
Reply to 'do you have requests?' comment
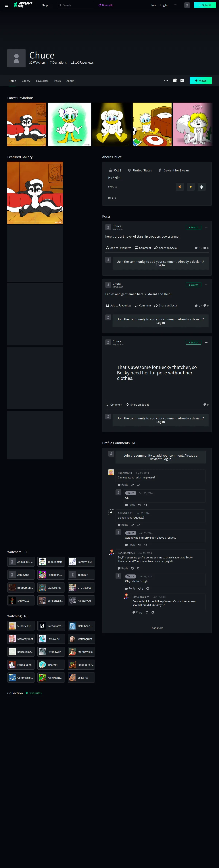(x=123, y=525)
